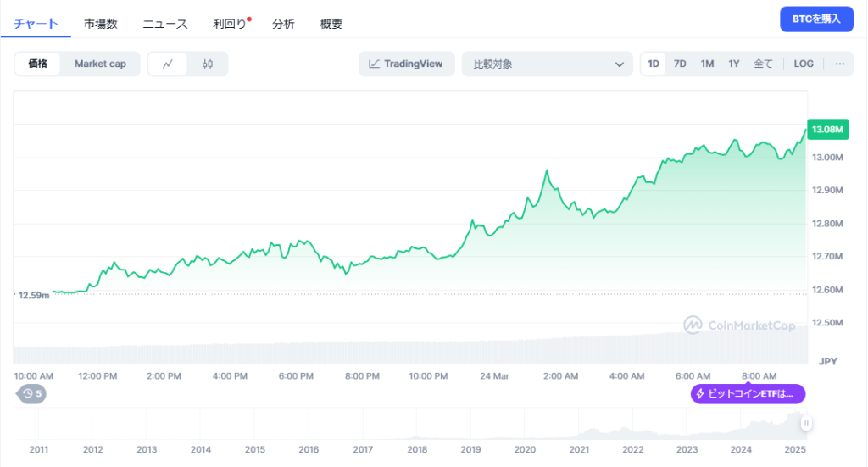This screenshot has width=868, height=467.
Task: Select the 1Y time range
Action: (x=734, y=64)
